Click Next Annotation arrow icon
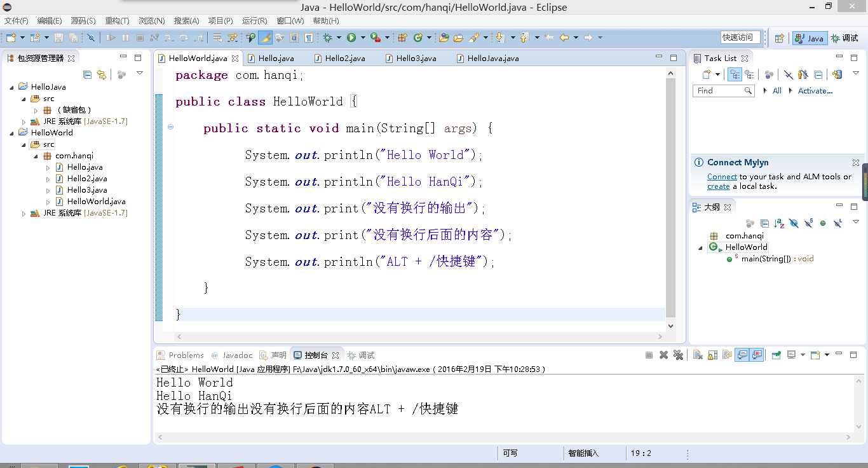Image resolution: width=868 pixels, height=468 pixels. pos(500,38)
